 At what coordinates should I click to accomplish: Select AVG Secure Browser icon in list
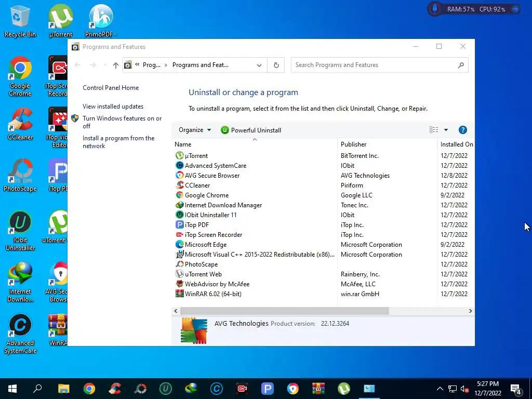tap(179, 176)
